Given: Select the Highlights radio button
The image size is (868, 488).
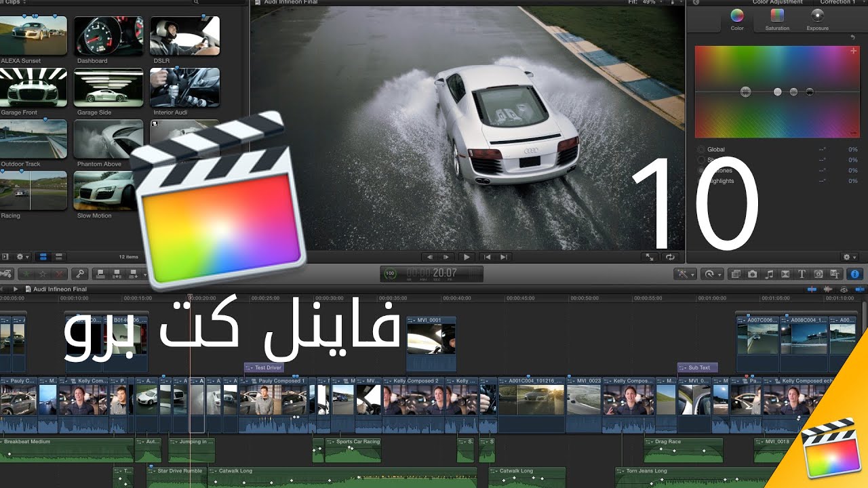Looking at the screenshot, I should [x=701, y=181].
